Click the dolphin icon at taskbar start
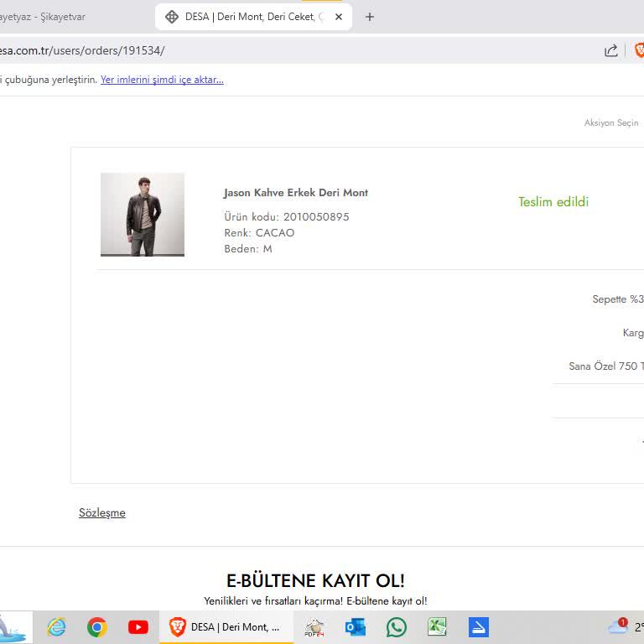This screenshot has width=644, height=644. [x=16, y=627]
